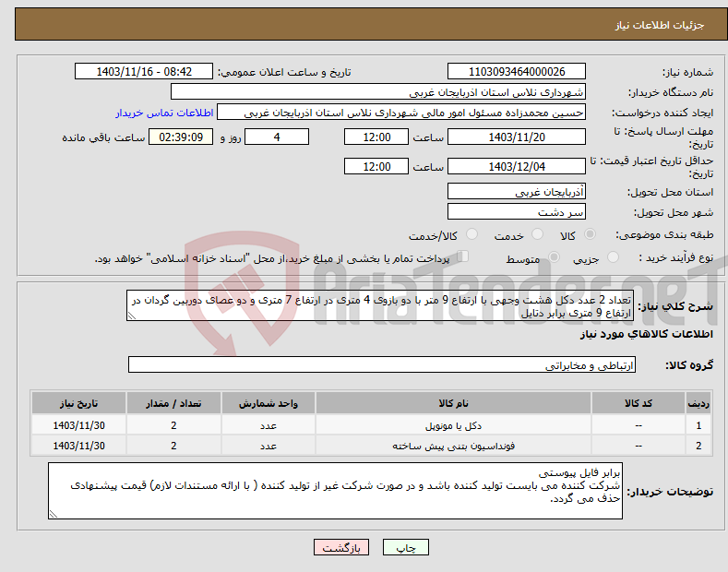Select the دکل یا مونوپل item cell
Screen dimensions: 728x572
pos(453,425)
